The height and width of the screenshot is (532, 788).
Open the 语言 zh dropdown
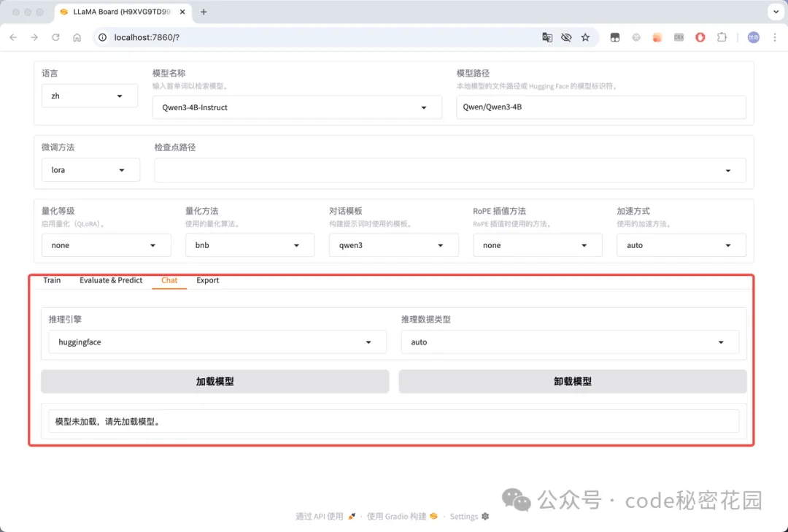pos(90,96)
